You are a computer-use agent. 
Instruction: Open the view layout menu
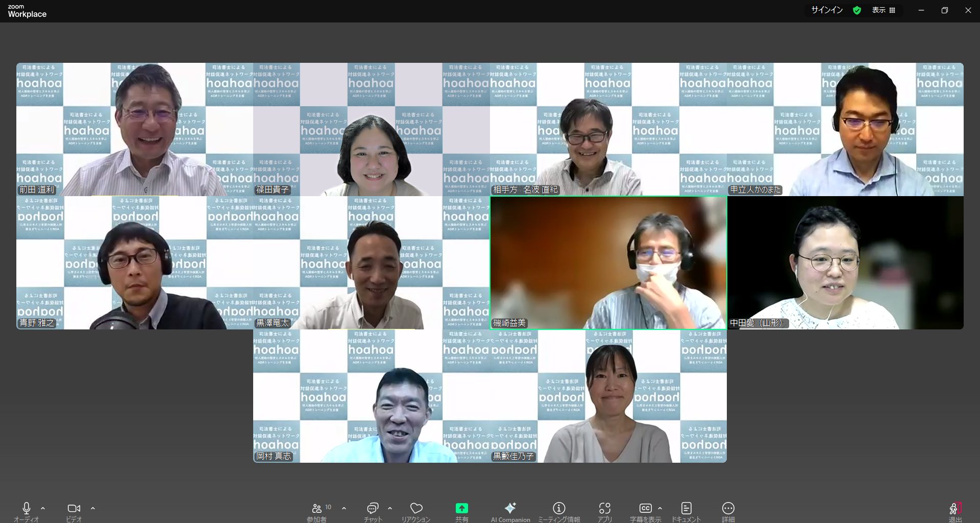884,10
